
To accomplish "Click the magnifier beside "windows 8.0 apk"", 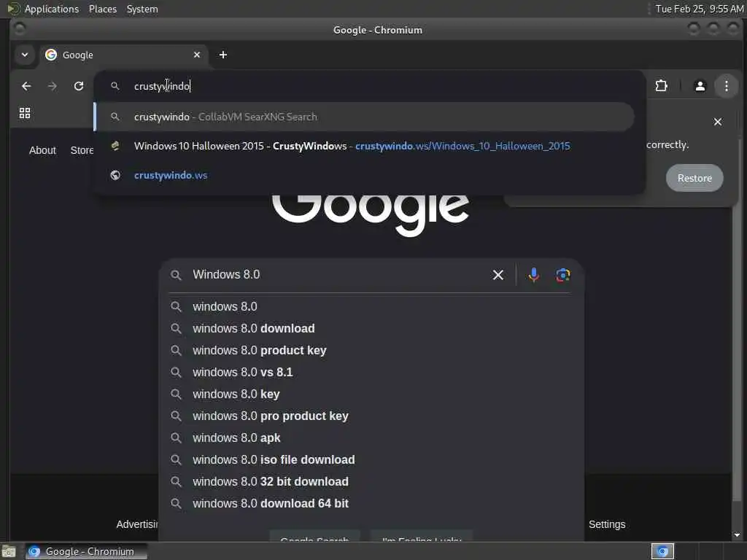I will pyautogui.click(x=177, y=438).
